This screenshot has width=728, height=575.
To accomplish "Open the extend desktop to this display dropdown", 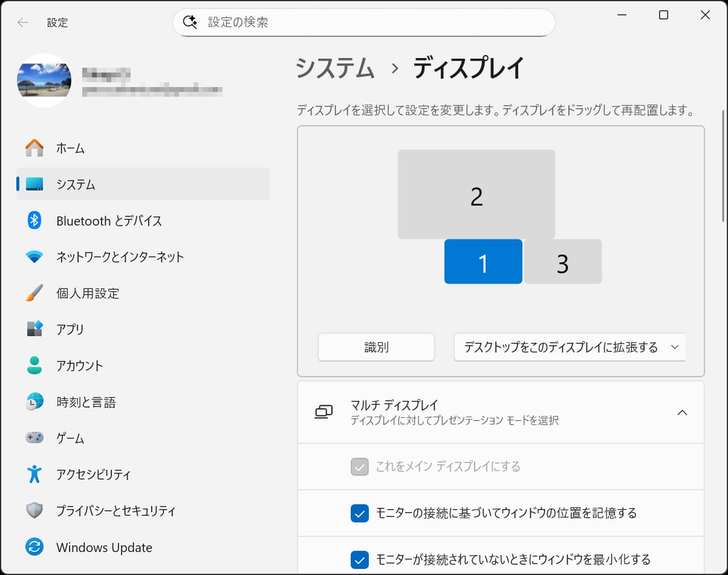I will click(x=570, y=347).
